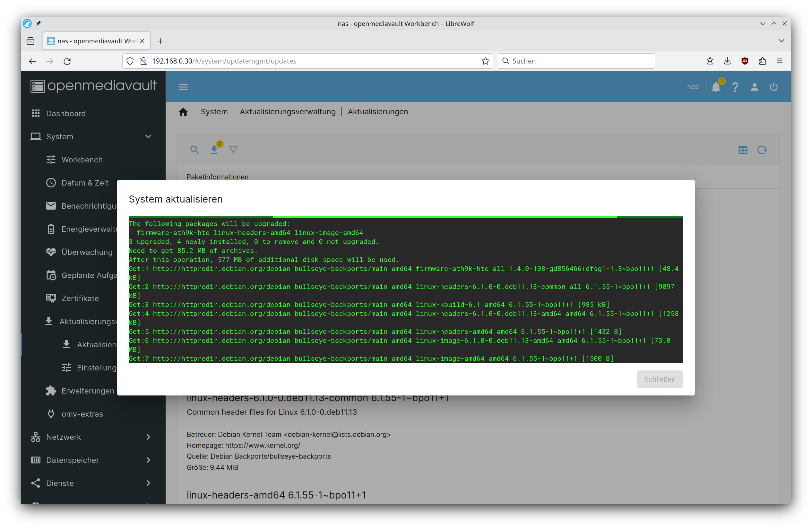The height and width of the screenshot is (529, 812).
Task: Focus the Suchen search field
Action: 576,61
